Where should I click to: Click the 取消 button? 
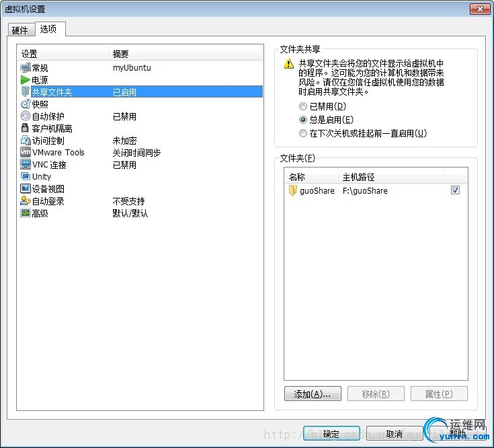click(394, 434)
